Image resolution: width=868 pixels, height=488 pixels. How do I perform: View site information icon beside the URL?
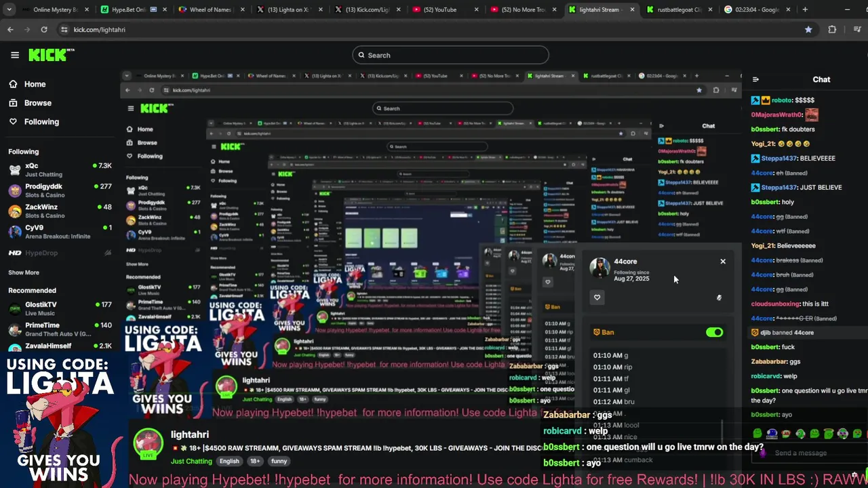pyautogui.click(x=64, y=30)
